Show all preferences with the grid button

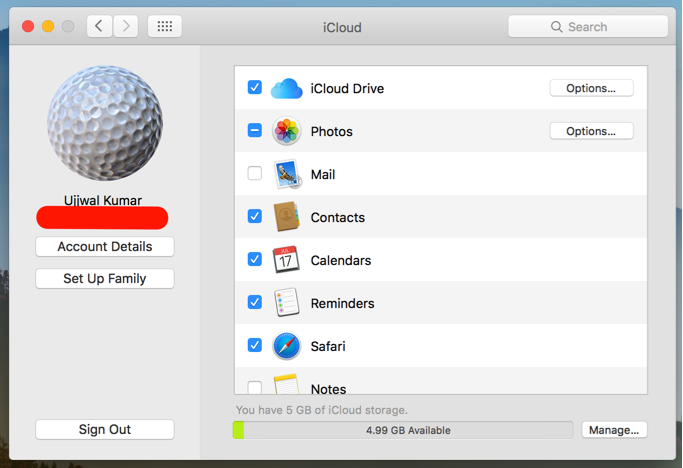[165, 26]
